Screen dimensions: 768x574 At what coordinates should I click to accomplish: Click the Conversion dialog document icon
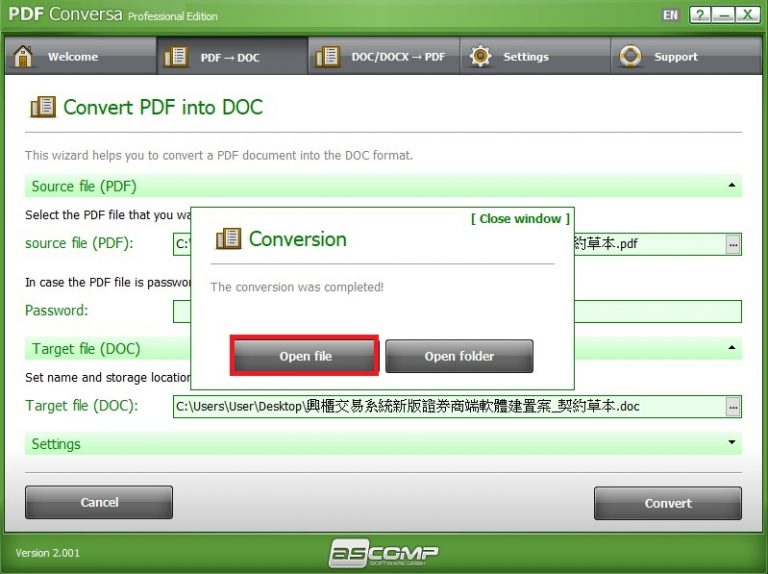click(228, 239)
